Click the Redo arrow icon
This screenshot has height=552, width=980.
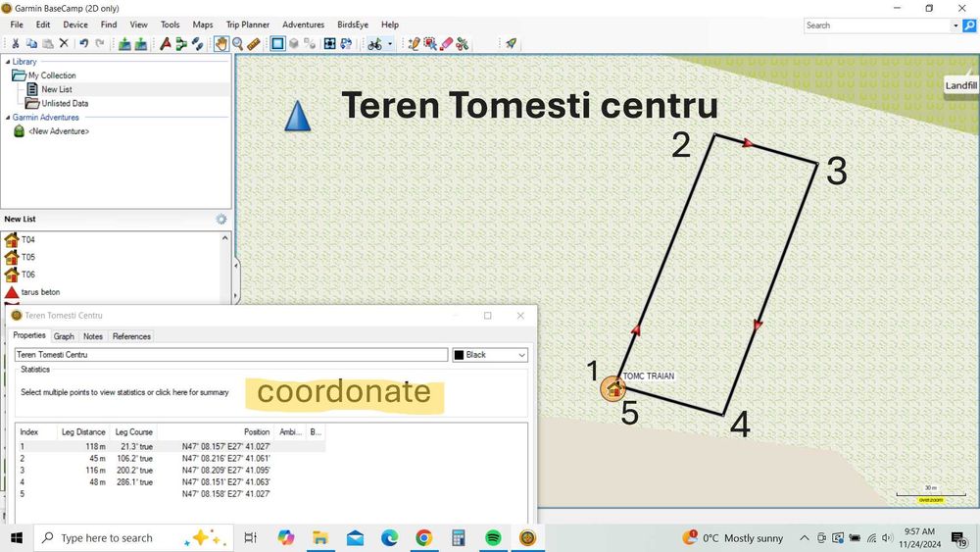(99, 44)
